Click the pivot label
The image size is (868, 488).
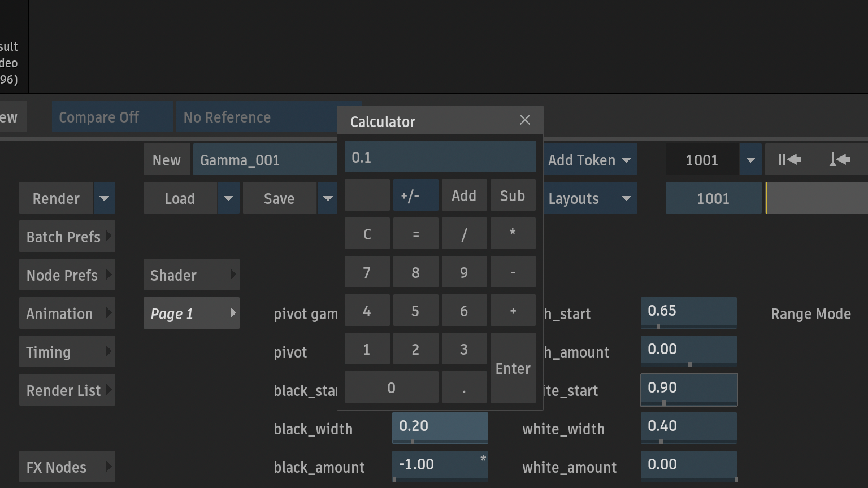click(290, 352)
